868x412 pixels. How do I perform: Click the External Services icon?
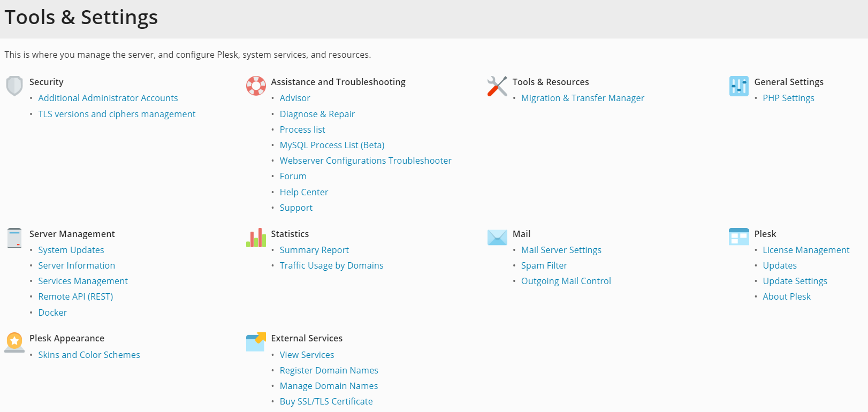[x=256, y=342]
